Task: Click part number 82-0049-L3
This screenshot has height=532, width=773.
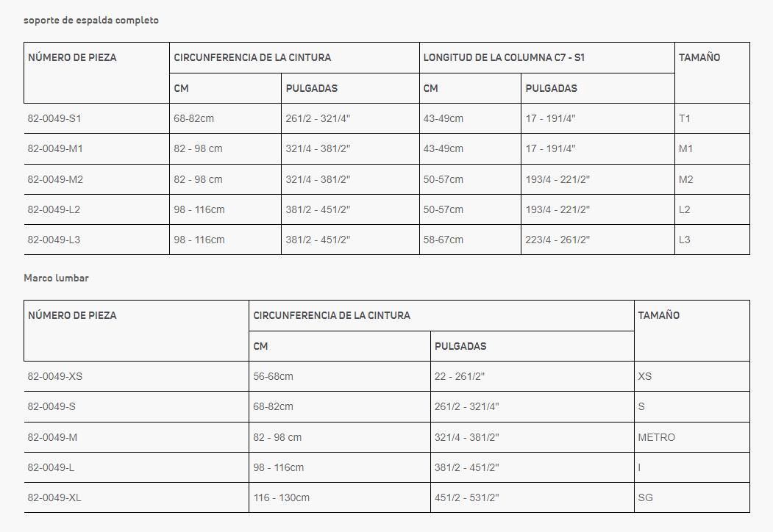Action: point(54,240)
